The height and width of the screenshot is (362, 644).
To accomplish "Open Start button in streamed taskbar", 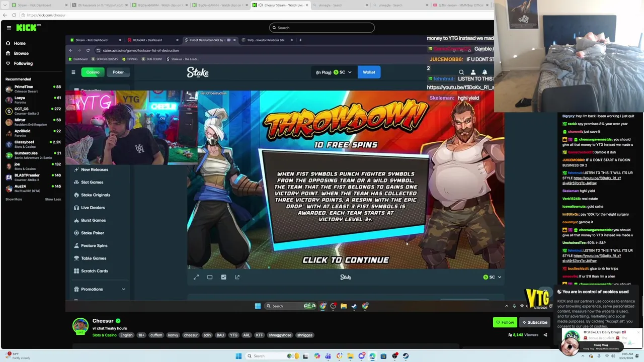I will [258, 306].
